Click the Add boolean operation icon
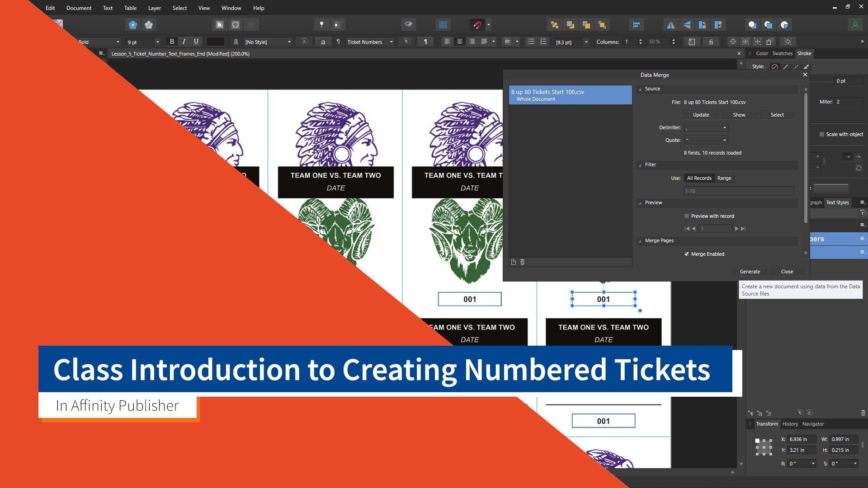The image size is (868, 488). 752,25
